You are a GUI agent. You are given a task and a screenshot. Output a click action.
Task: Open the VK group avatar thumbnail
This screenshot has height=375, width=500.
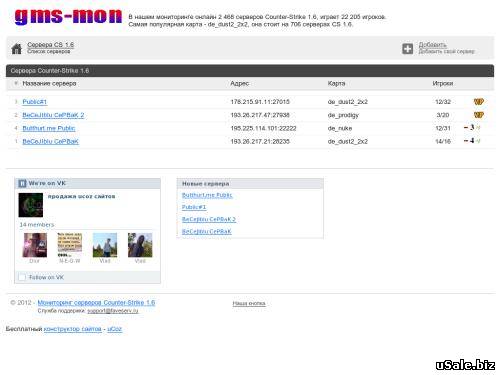pyautogui.click(x=31, y=205)
